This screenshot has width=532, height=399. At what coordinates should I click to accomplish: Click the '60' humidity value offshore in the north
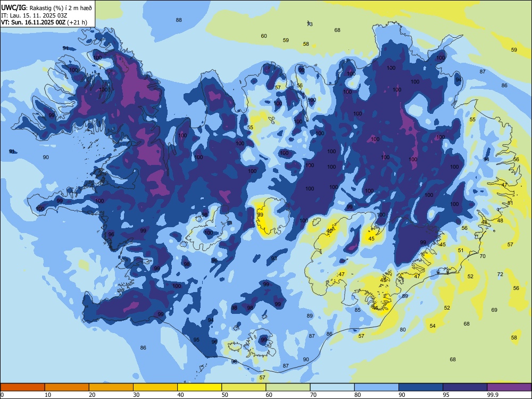264,36
